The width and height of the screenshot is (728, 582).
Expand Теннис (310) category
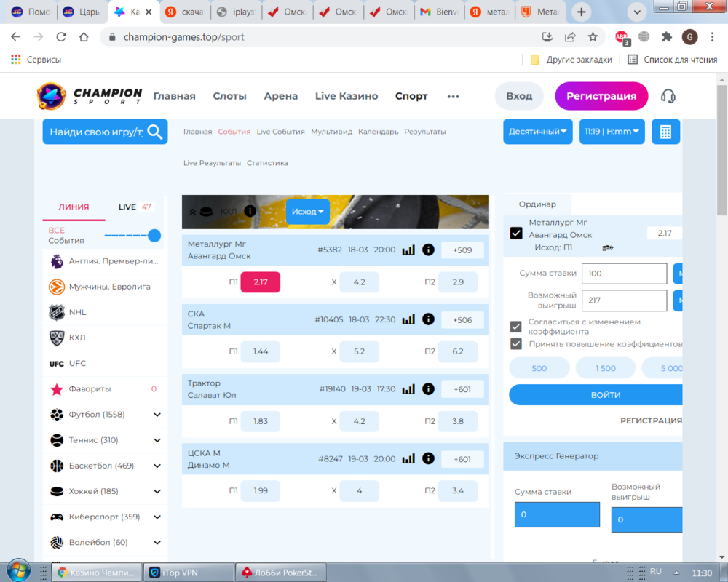pos(157,440)
